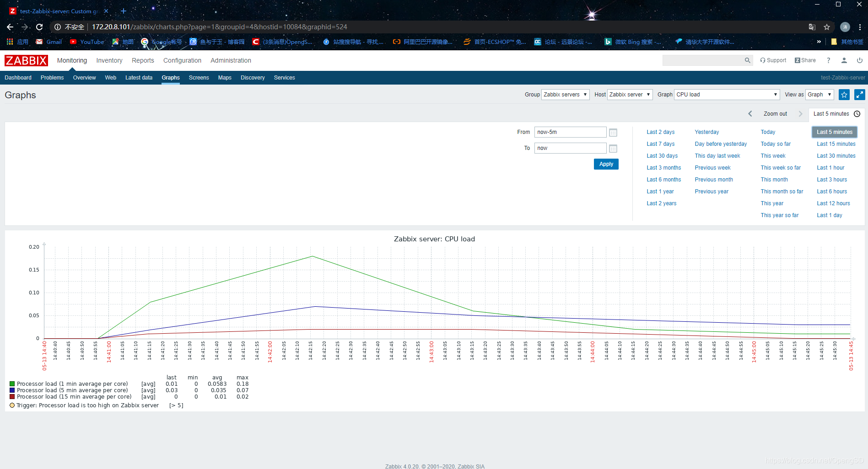
Task: Bookmark this page with star icon
Action: tap(827, 27)
